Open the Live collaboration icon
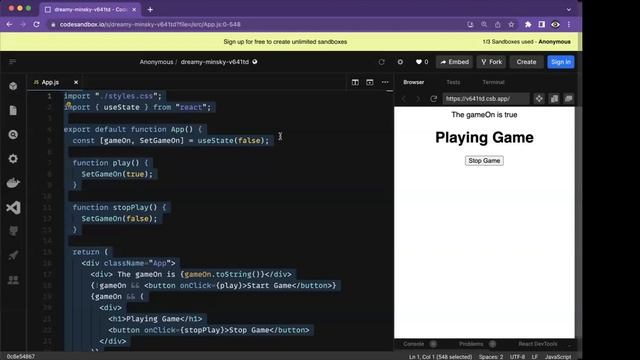640x360 pixels. 13,280
